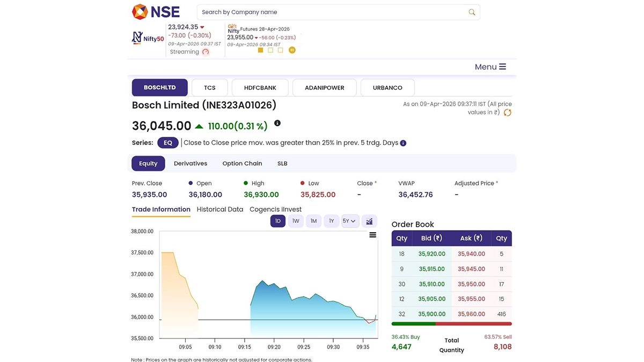Click the refresh icon near price timestamp
The image size is (644, 362).
tap(507, 113)
